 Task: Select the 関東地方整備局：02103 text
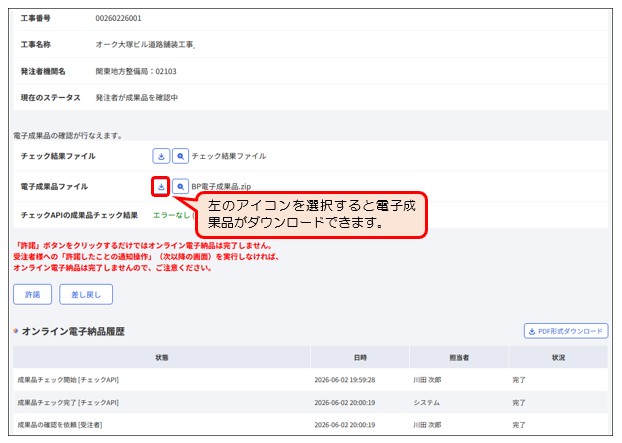click(136, 71)
